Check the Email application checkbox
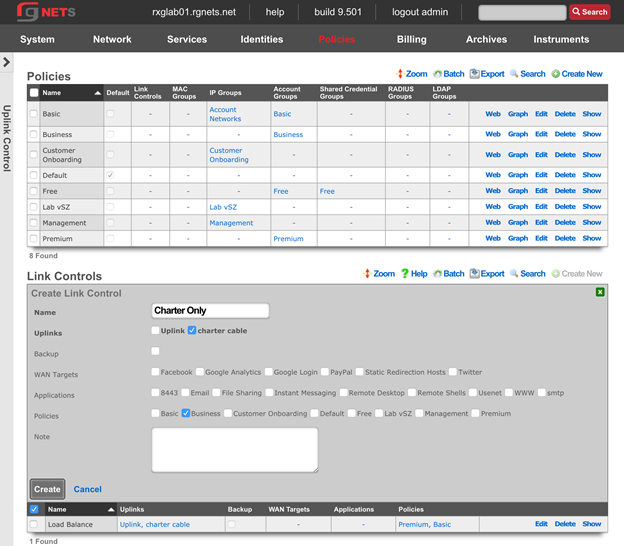The image size is (624, 546). coord(185,392)
